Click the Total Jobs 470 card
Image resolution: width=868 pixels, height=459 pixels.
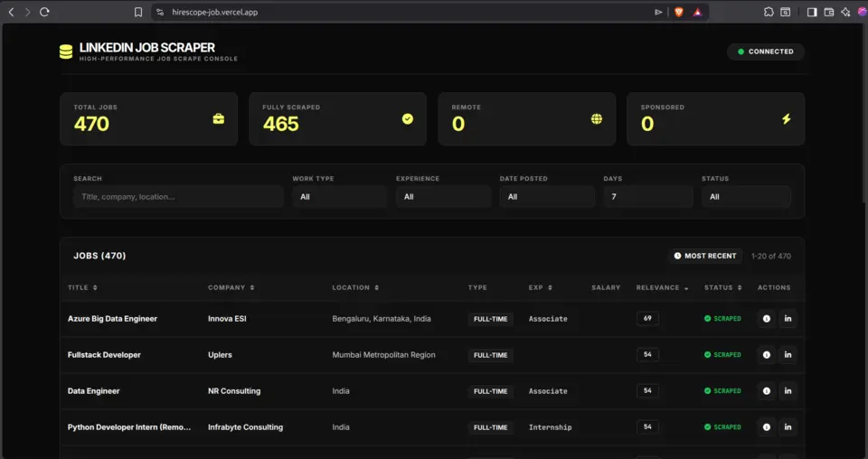point(149,119)
